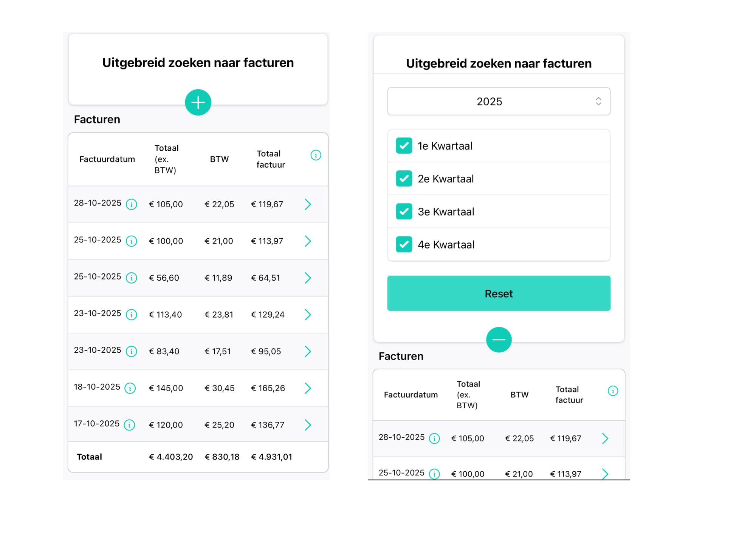Click info icon next to € 83,40 invoice date
This screenshot has height=534, width=756.
point(131,352)
